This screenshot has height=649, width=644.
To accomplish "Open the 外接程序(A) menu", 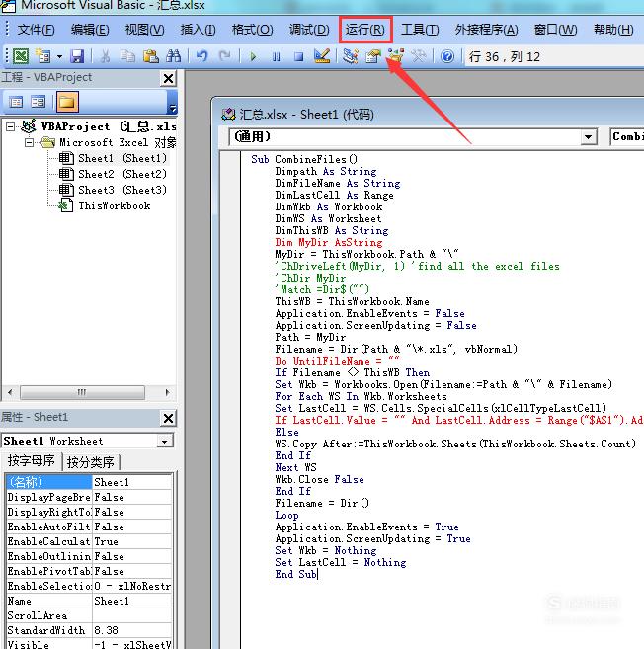I will pyautogui.click(x=486, y=30).
